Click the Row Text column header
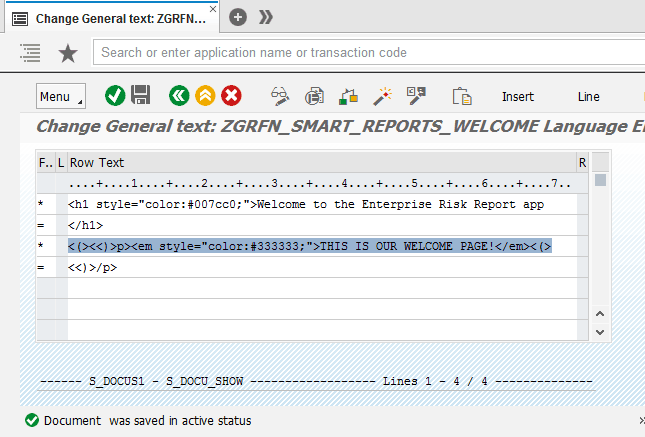 (x=97, y=162)
